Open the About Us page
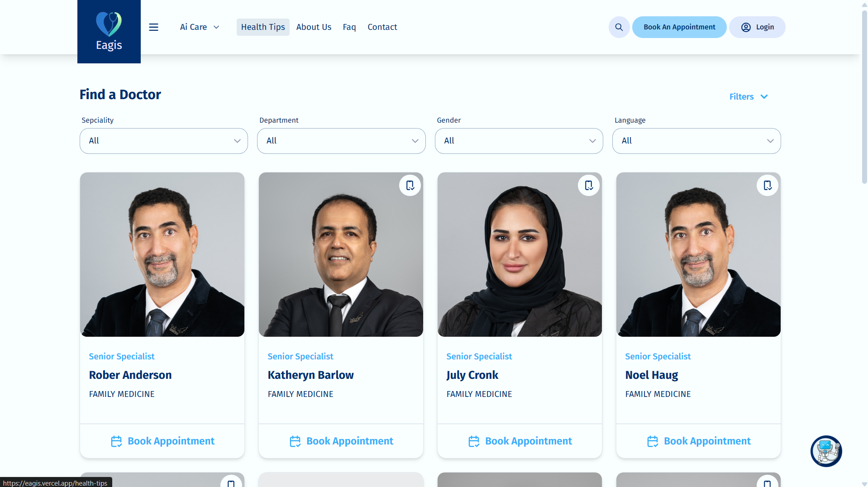Image resolution: width=868 pixels, height=487 pixels. (314, 27)
